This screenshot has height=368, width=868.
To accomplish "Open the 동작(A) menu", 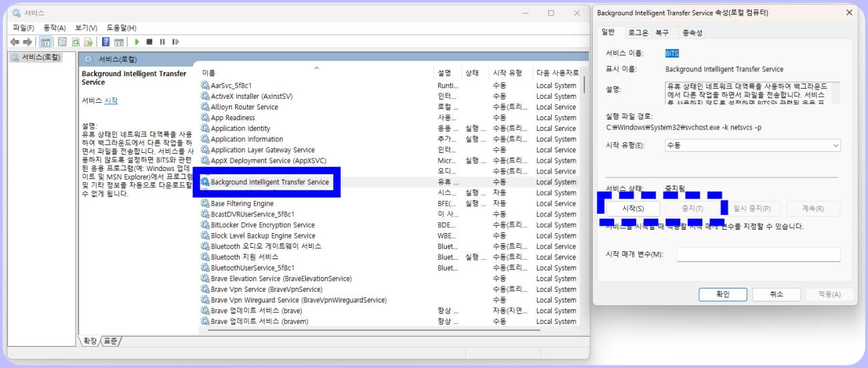I will pyautogui.click(x=55, y=27).
